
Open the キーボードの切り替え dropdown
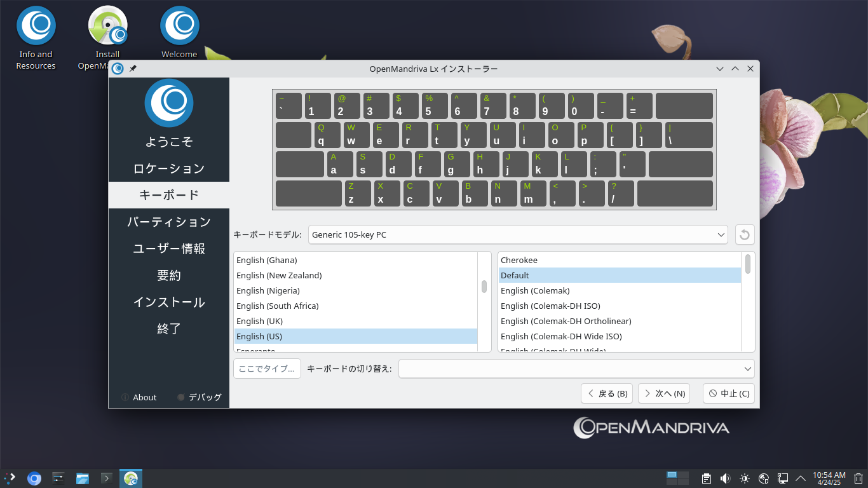point(576,369)
